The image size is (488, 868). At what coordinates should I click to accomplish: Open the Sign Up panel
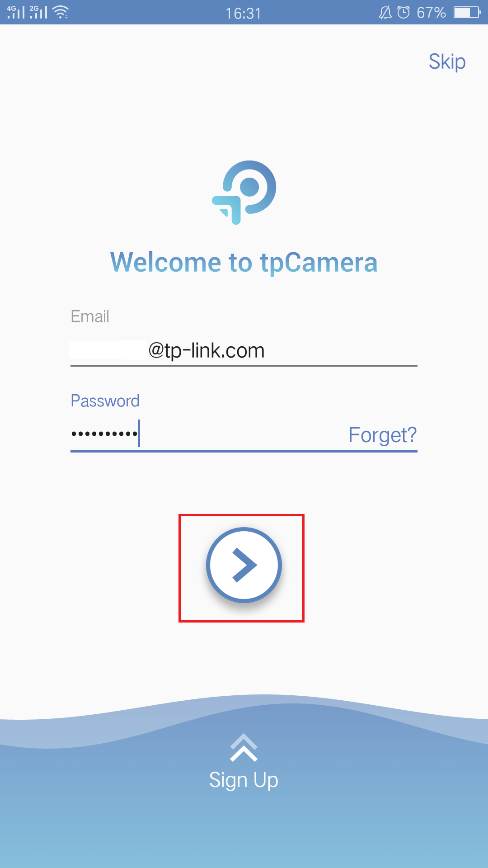point(244,780)
